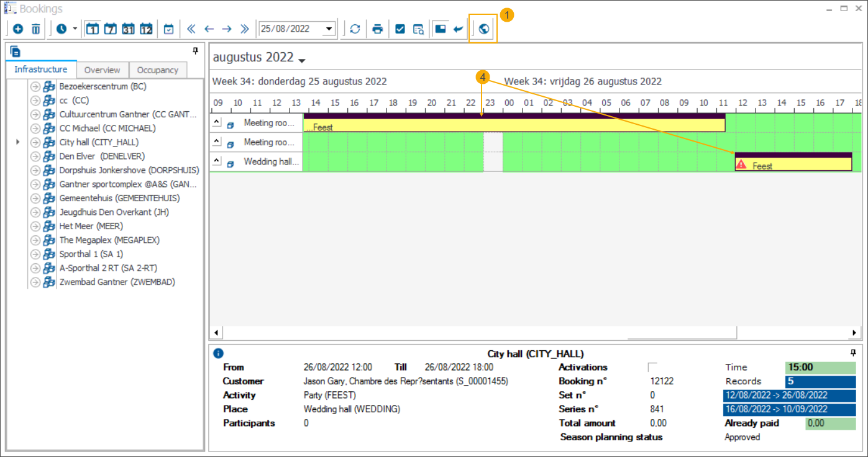Select Sporthal 1 (SA 1) item

tap(91, 254)
